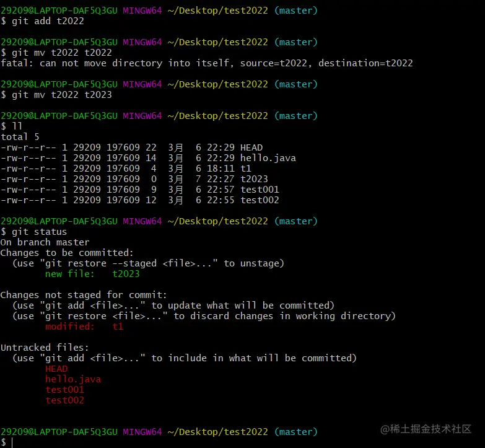
Task: Select hello.java in the ll file listing
Action: tap(268, 158)
